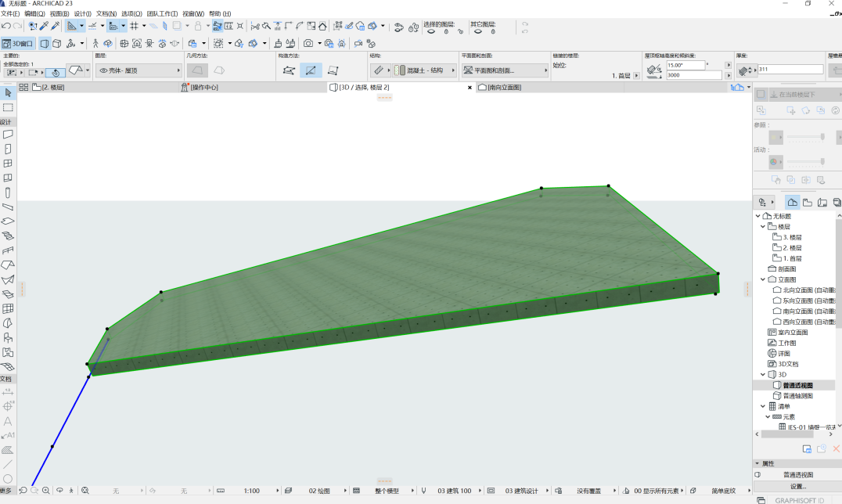Open the 平面图和剖面... dropdown
Image resolution: width=842 pixels, height=504 pixels.
point(505,70)
